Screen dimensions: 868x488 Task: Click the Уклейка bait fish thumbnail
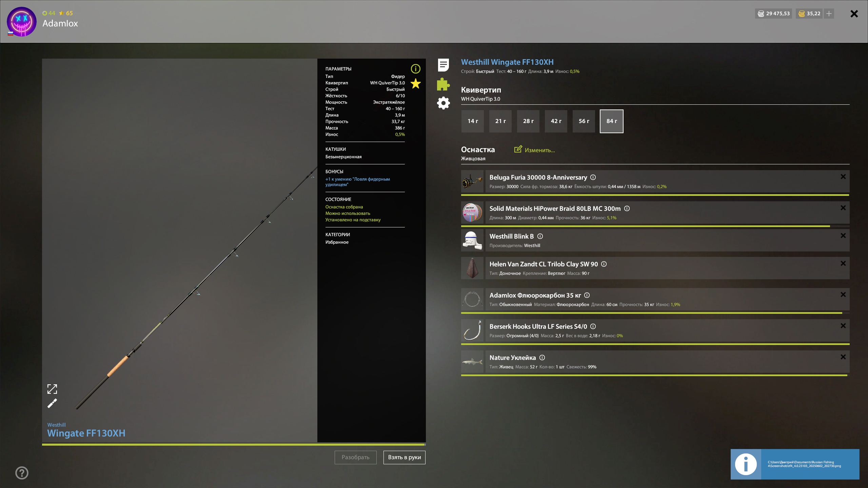coord(472,362)
